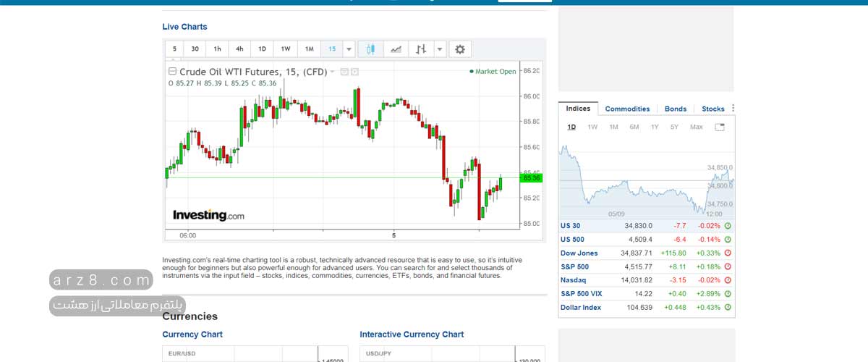The width and height of the screenshot is (868, 362).
Task: Expand the interval dropdown arrow beside 15
Action: (x=349, y=49)
